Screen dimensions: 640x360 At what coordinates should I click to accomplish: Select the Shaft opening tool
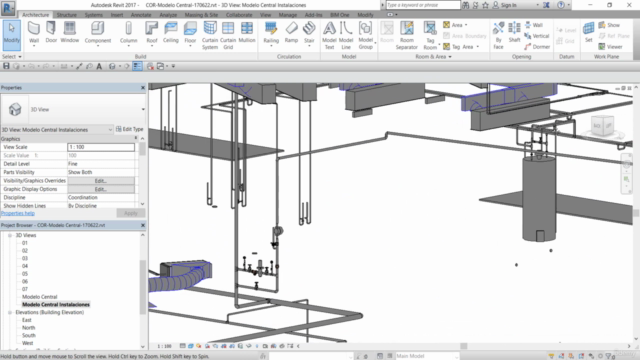514,33
